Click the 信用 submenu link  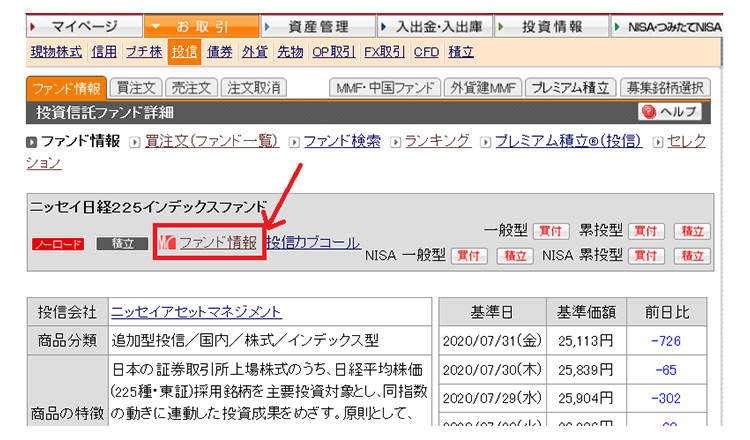tap(104, 52)
